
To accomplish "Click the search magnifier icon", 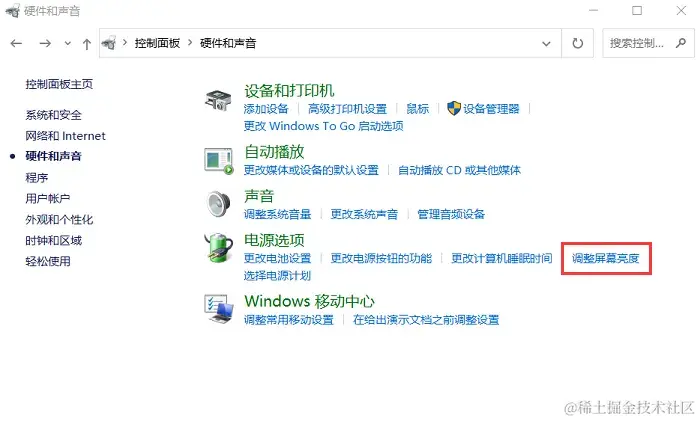I will (x=681, y=43).
